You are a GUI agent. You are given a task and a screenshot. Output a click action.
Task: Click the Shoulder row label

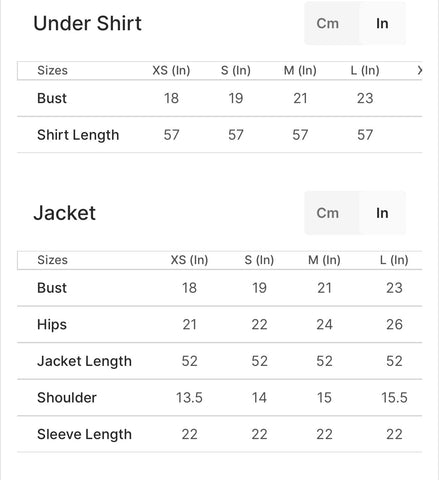67,398
